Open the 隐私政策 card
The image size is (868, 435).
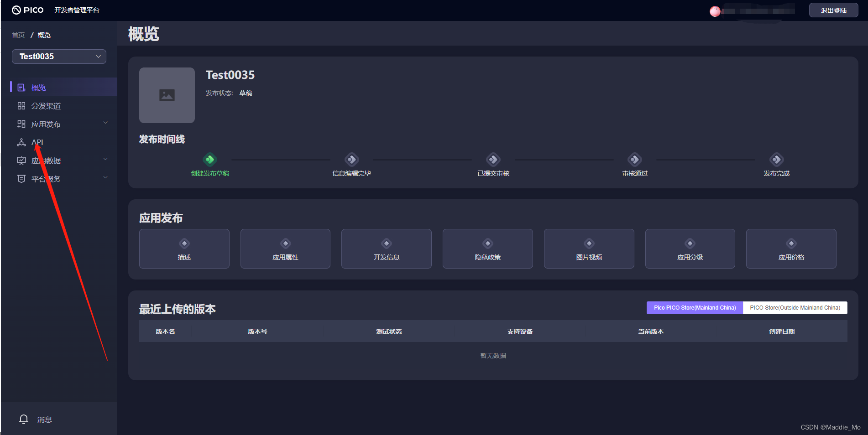coord(488,249)
